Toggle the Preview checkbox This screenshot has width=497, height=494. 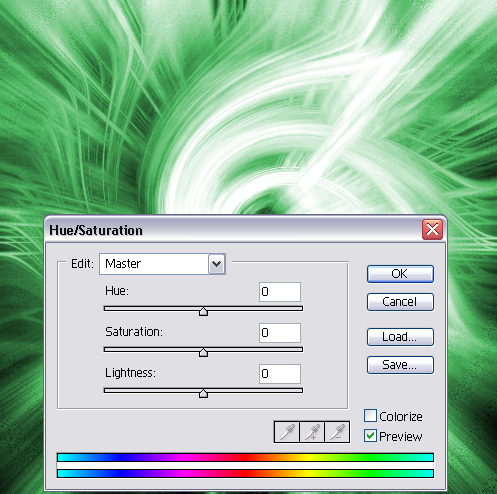click(370, 436)
